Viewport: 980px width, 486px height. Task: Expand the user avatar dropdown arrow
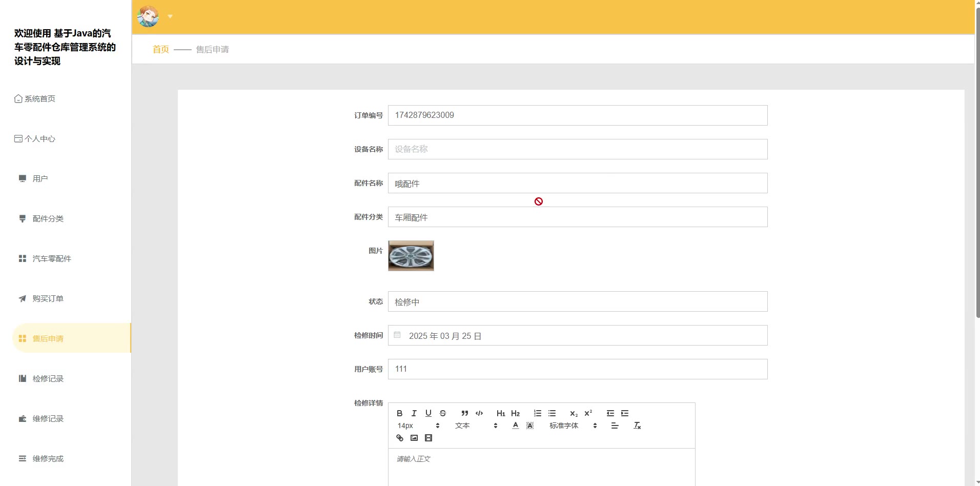click(x=170, y=16)
